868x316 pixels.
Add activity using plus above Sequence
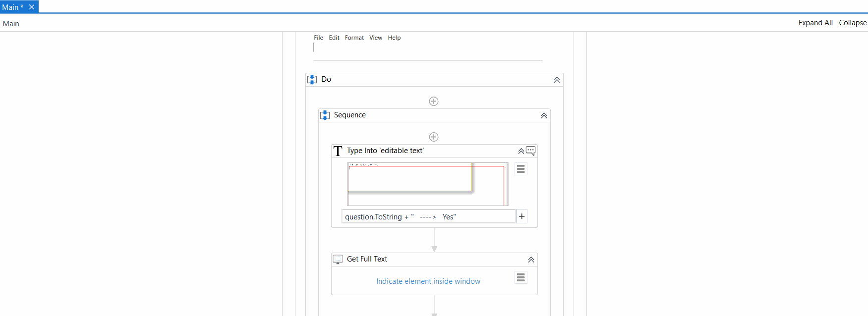click(434, 102)
